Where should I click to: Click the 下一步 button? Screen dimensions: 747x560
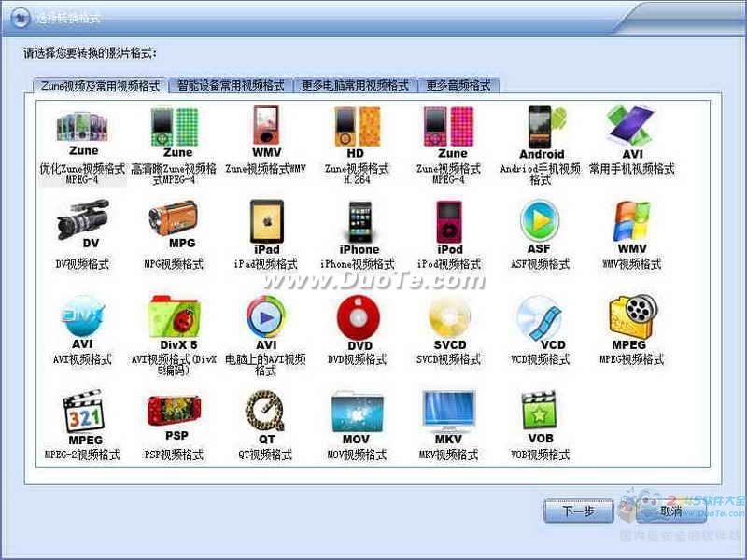pyautogui.click(x=578, y=511)
